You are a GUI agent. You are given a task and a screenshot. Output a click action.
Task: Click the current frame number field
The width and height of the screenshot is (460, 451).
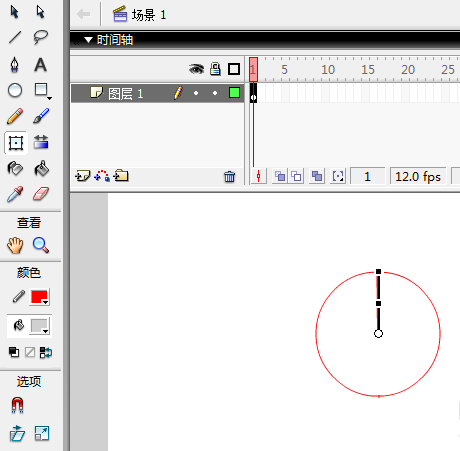pos(368,176)
